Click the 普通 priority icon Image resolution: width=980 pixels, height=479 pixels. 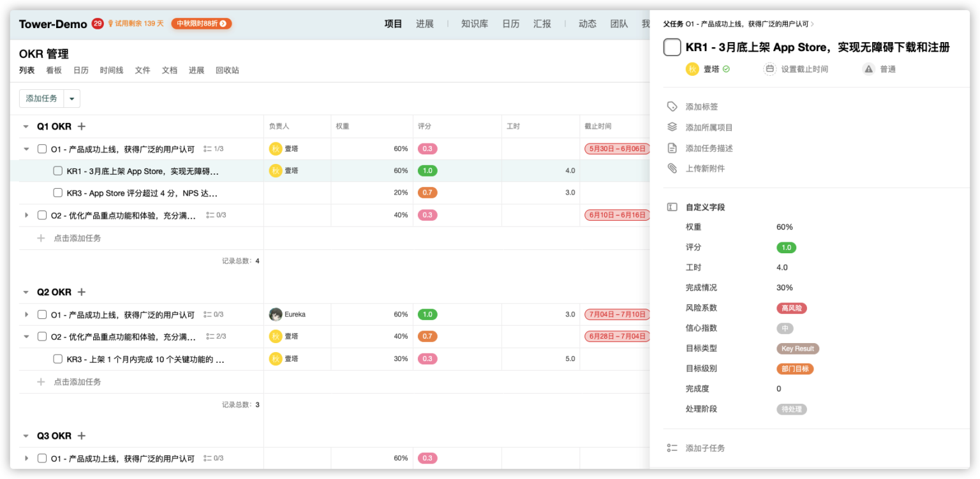(868, 69)
